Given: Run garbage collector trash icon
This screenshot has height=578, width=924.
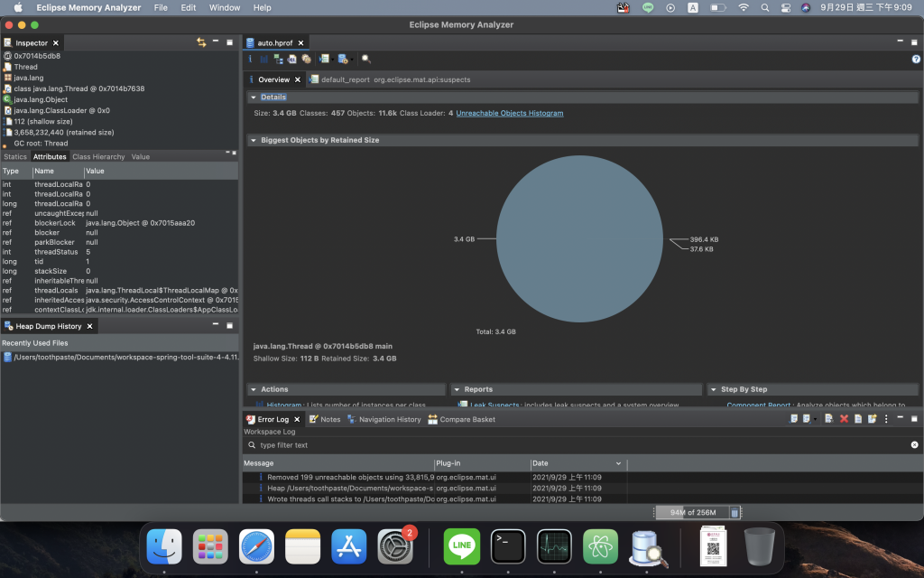Looking at the screenshot, I should coord(735,513).
